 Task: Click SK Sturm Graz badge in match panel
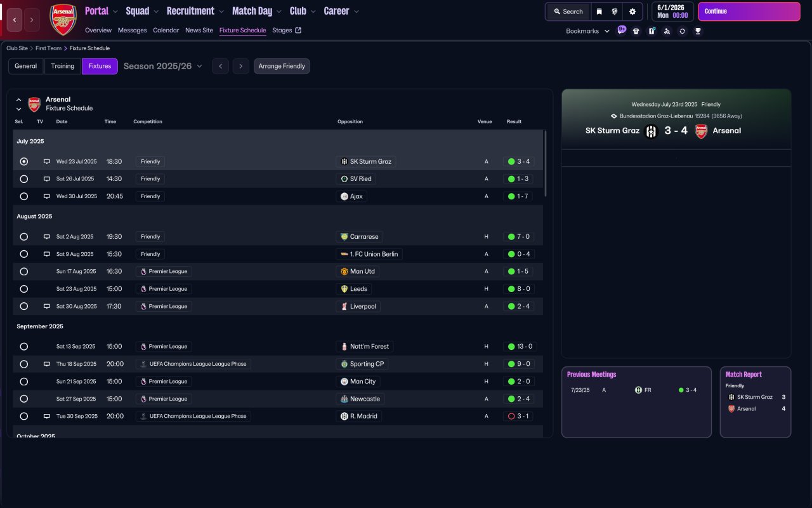pos(652,131)
